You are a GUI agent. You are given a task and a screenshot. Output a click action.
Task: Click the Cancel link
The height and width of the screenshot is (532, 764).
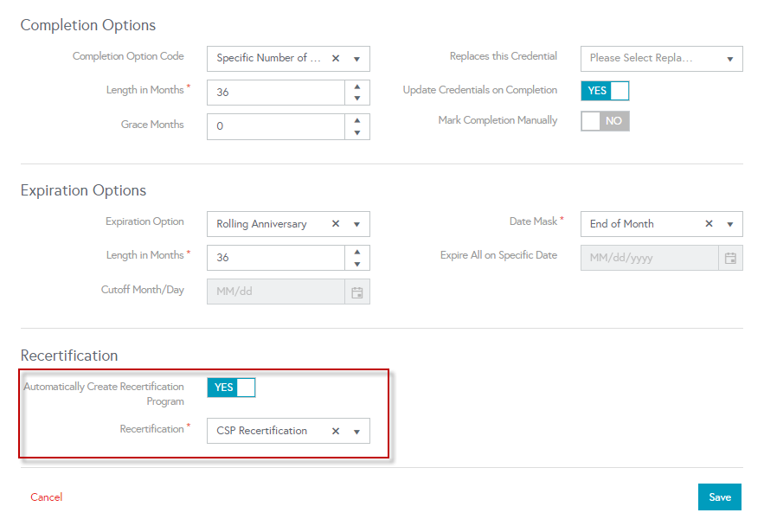click(x=46, y=497)
